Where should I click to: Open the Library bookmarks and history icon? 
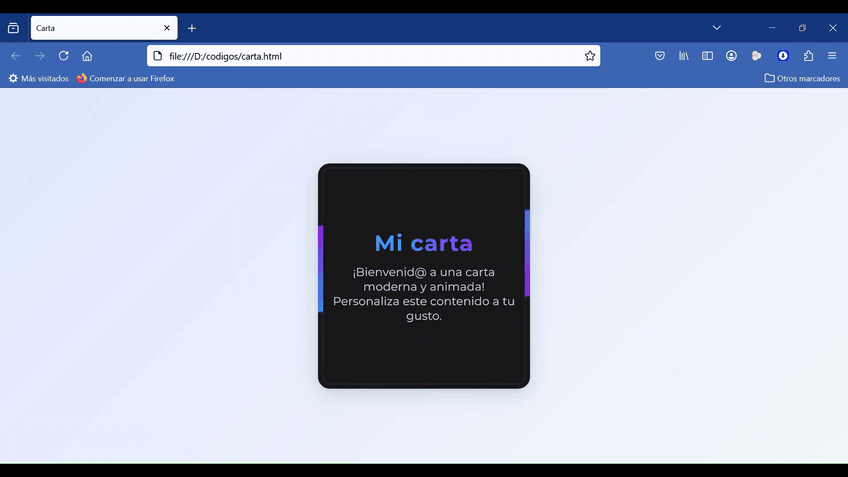[684, 56]
